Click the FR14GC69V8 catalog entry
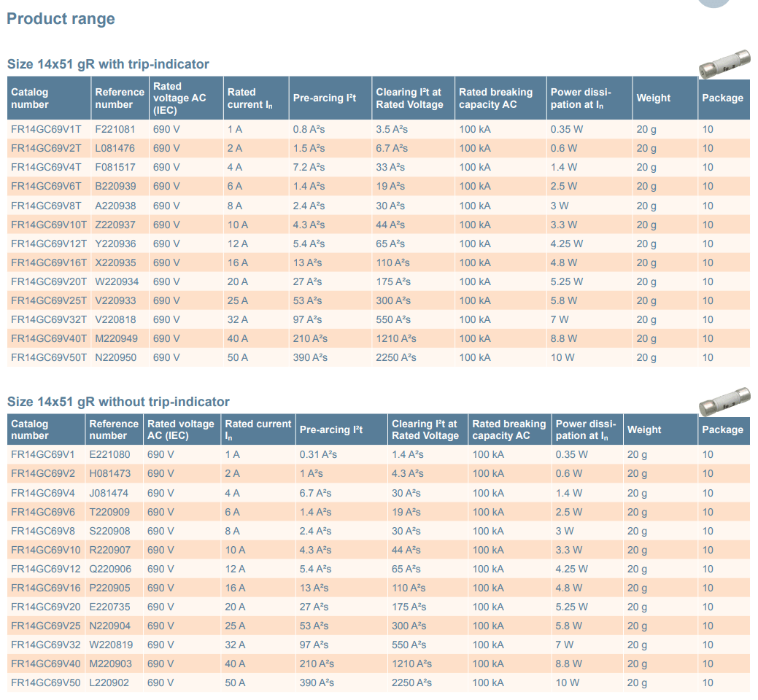The image size is (758, 700). pos(43,531)
